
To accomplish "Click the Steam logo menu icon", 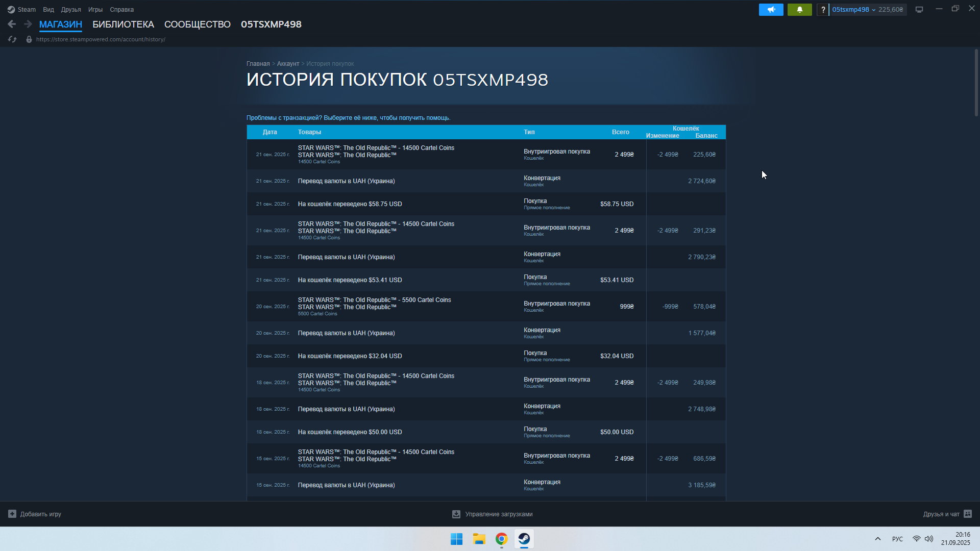I will click(x=11, y=10).
